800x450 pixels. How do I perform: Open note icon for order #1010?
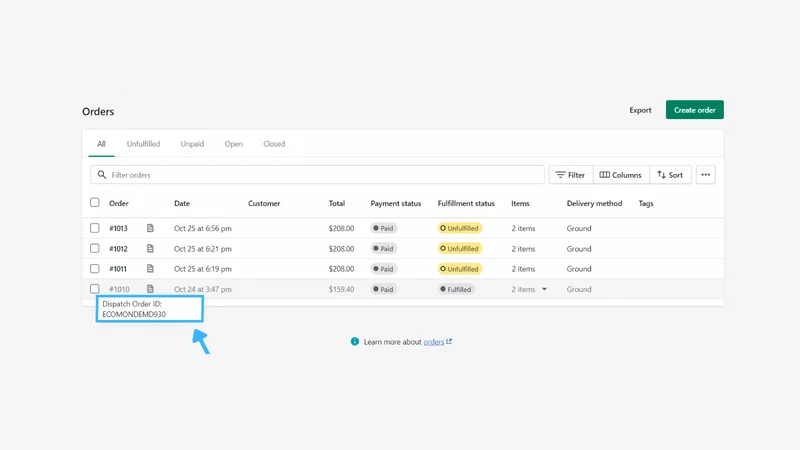click(x=150, y=289)
